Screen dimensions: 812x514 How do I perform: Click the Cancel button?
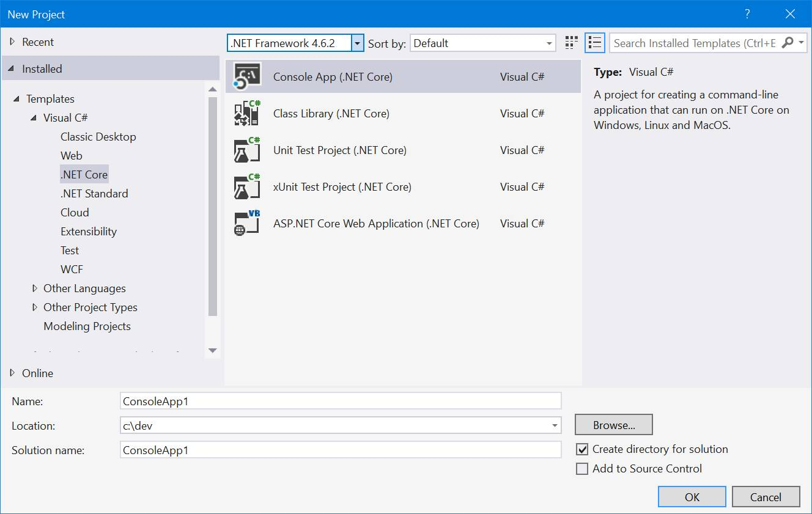coord(766,497)
